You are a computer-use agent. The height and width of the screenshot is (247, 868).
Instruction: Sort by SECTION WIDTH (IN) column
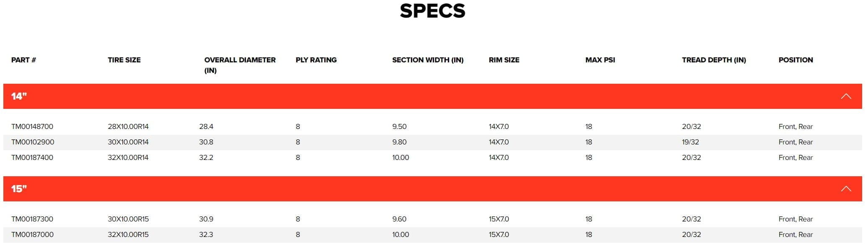click(x=427, y=60)
